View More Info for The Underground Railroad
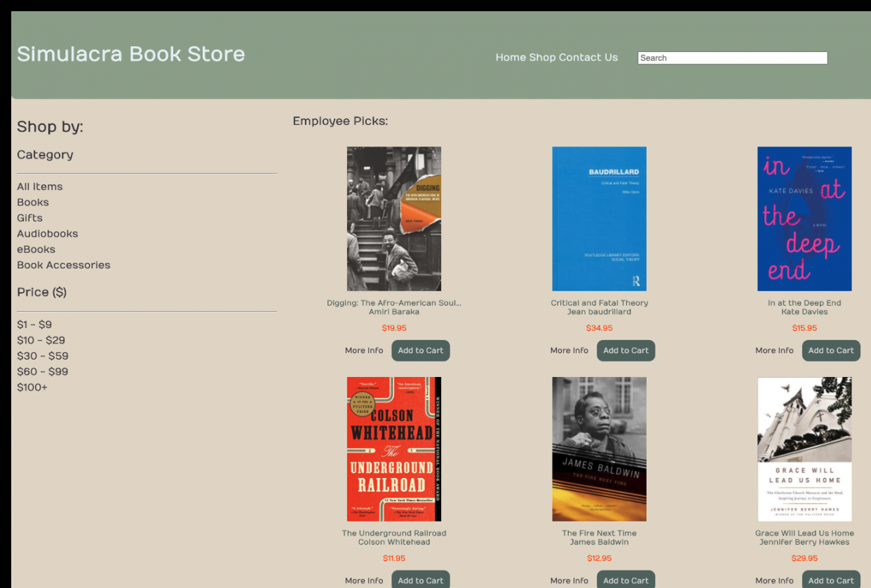871x588 pixels. (364, 580)
